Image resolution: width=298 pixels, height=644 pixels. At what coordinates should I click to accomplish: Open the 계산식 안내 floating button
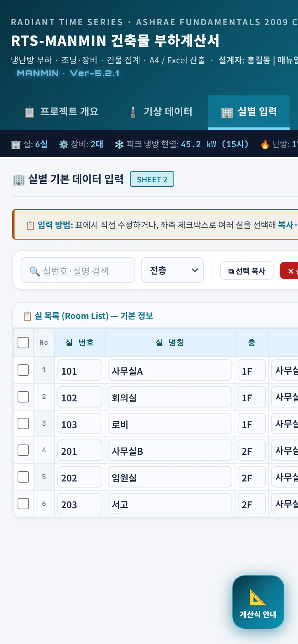point(258,602)
